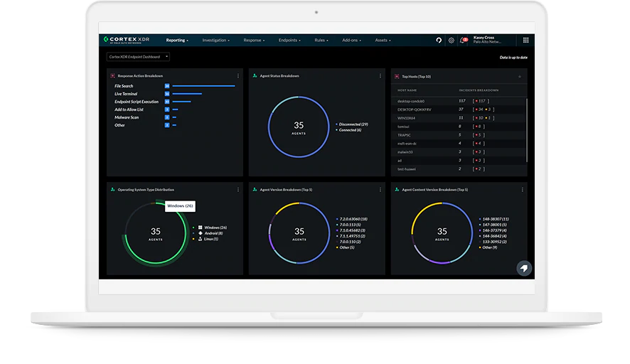Image resolution: width=630 pixels, height=364 pixels.
Task: Click the Other label in Response Action Breakdown
Action: (x=119, y=125)
